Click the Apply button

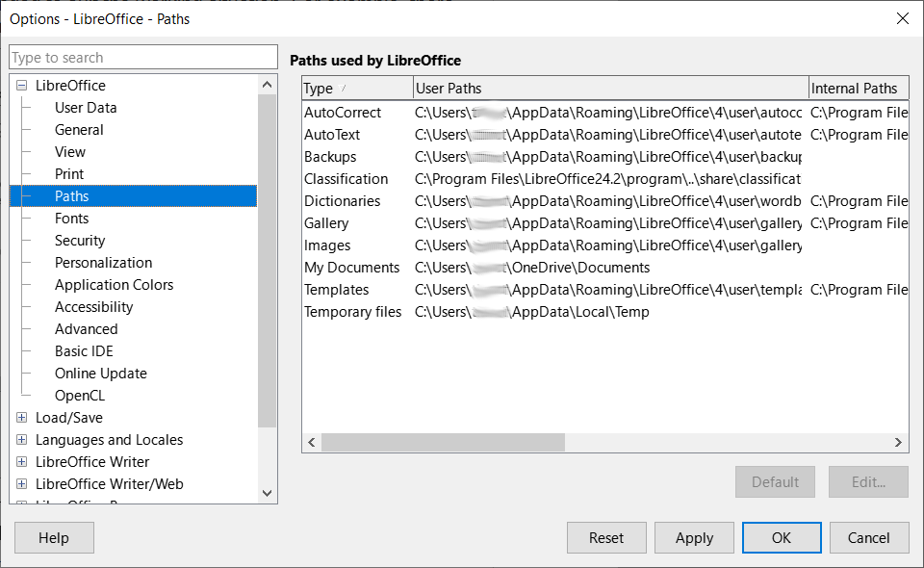pyautogui.click(x=694, y=537)
